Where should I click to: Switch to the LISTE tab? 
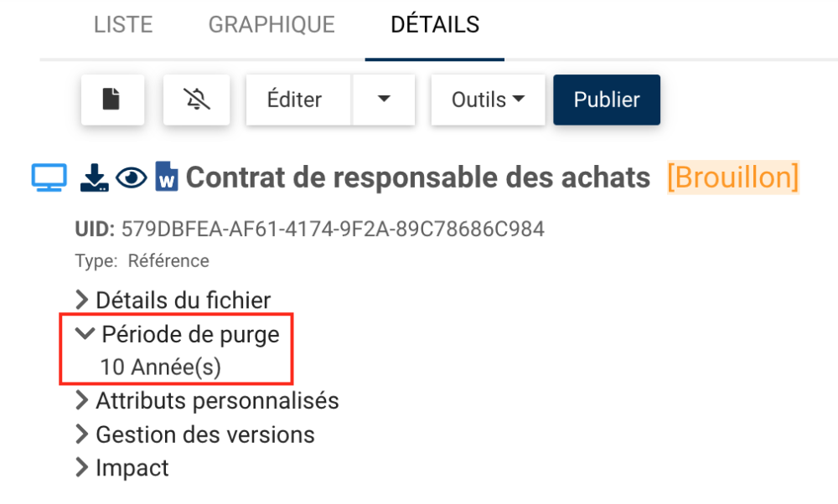click(123, 24)
